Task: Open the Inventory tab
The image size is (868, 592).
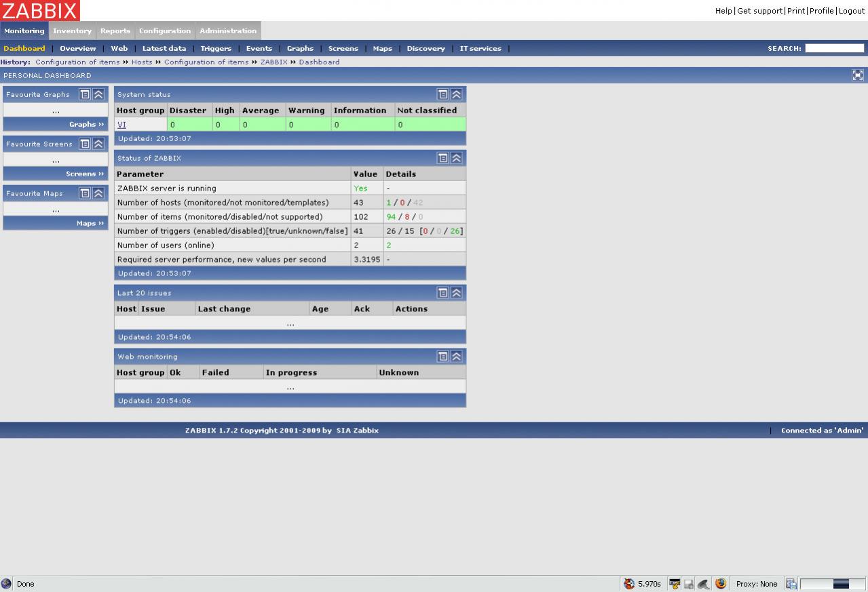Action: point(72,31)
